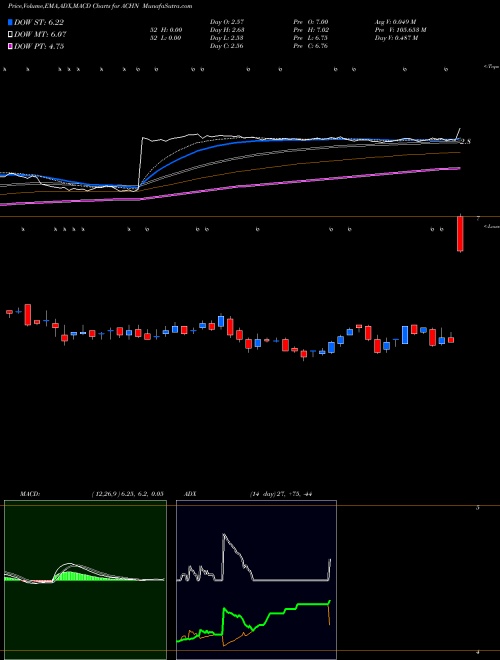The width and height of the screenshot is (500, 660).
Task: Click the Pre V volume value
Action: click(400, 30)
